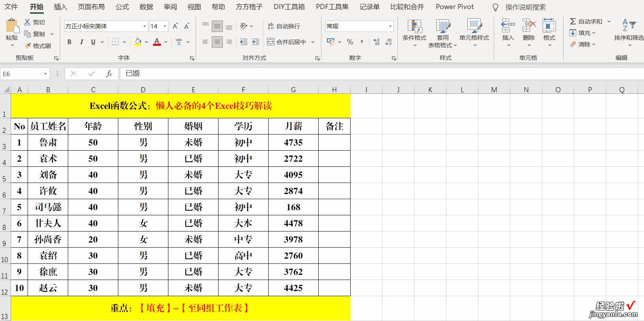Open the number format 常规 dropdown

pyautogui.click(x=390, y=26)
